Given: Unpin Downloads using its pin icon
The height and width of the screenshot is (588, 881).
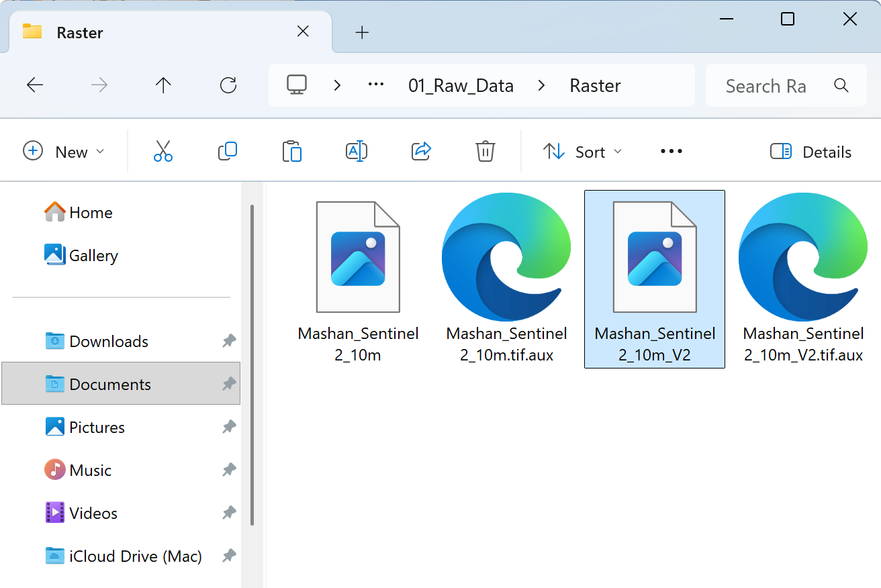Looking at the screenshot, I should point(229,341).
